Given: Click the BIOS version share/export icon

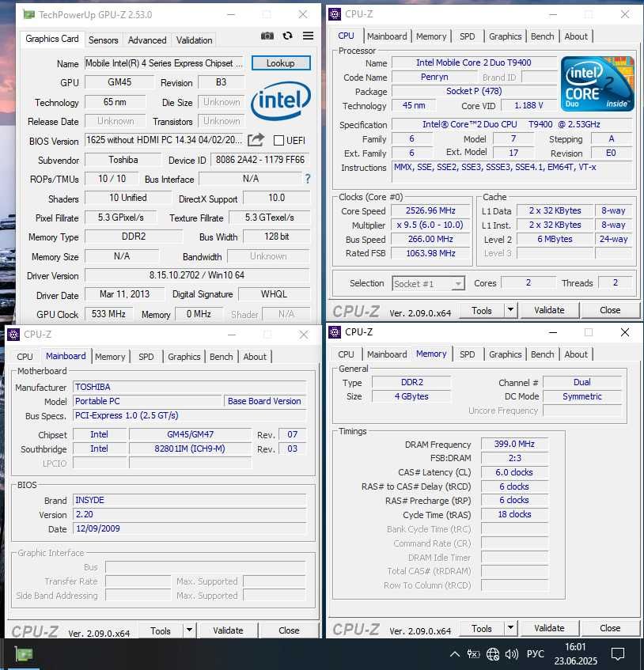Looking at the screenshot, I should pos(256,140).
